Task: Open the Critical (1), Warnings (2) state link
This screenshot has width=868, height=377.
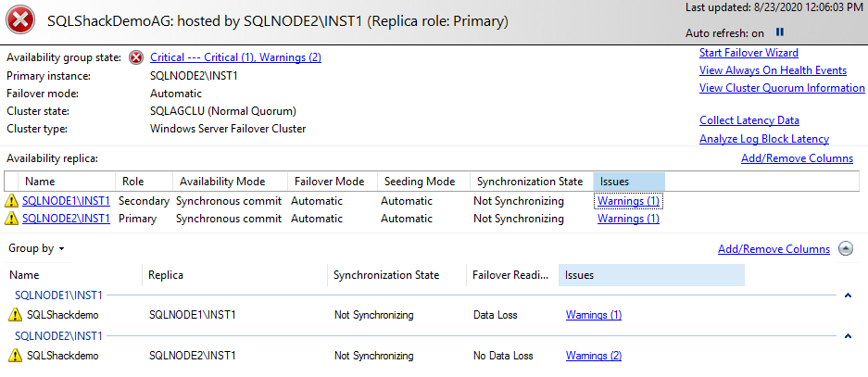Action: pos(235,57)
